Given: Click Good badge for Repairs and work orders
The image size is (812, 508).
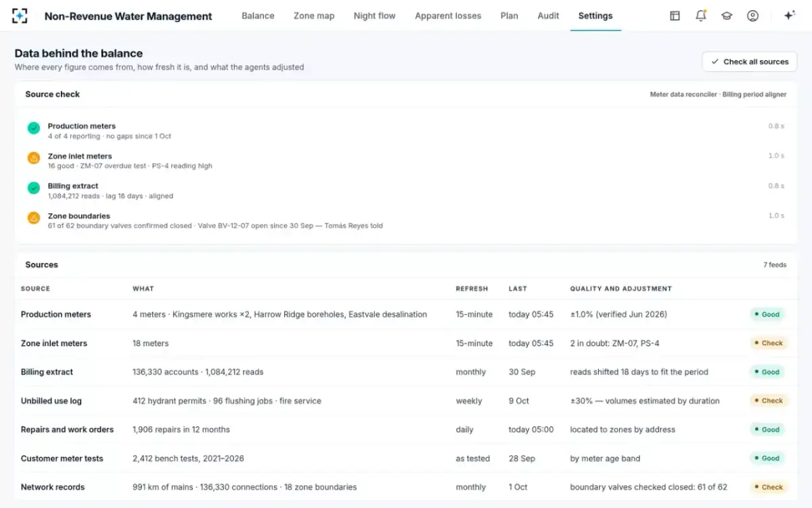Looking at the screenshot, I should (x=766, y=429).
